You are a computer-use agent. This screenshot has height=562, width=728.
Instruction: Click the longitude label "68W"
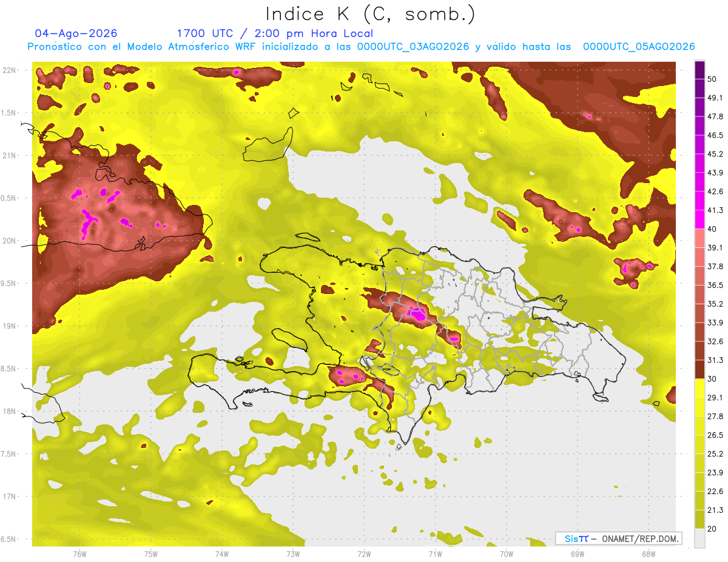[x=648, y=554]
